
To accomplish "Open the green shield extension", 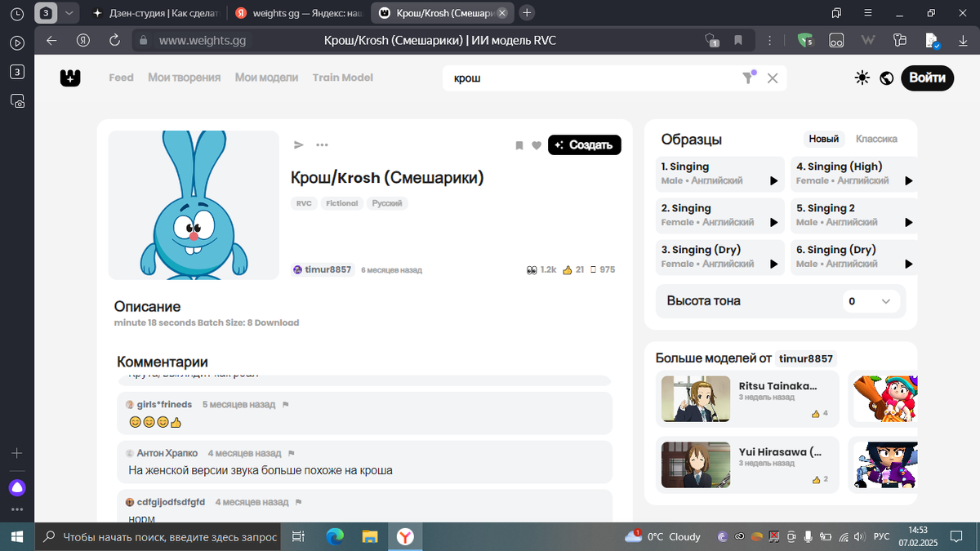I will click(x=805, y=40).
